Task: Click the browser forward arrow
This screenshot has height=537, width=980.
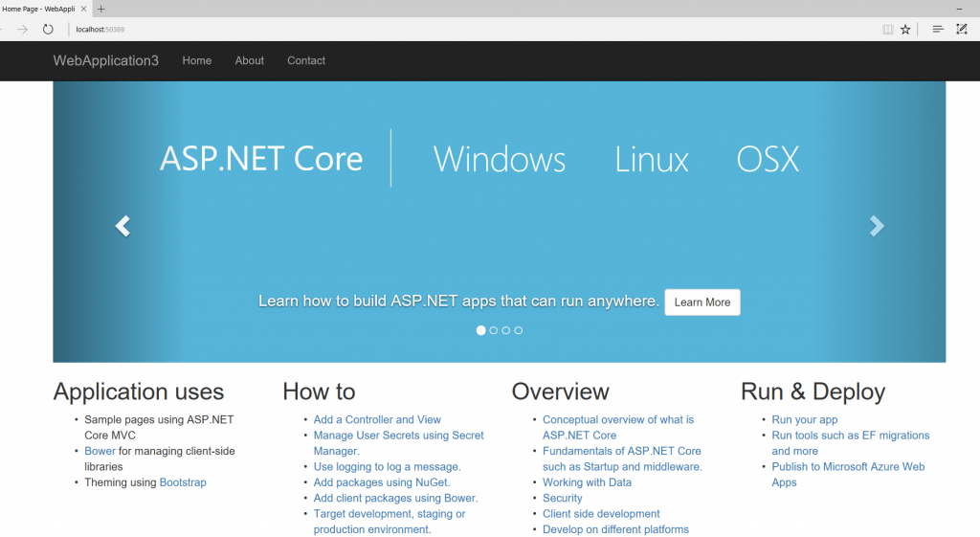Action: [x=23, y=30]
